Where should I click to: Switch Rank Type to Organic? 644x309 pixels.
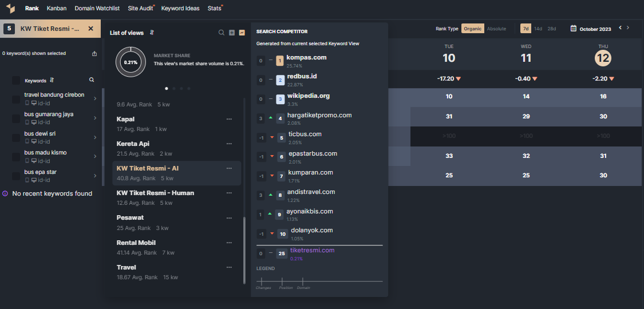[x=472, y=29]
